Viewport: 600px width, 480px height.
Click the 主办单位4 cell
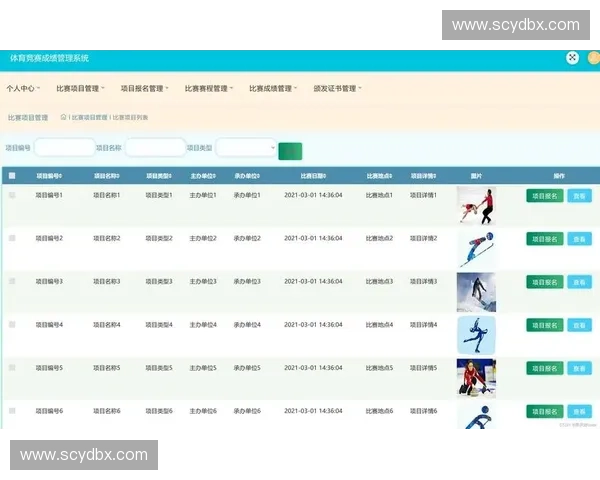point(203,325)
